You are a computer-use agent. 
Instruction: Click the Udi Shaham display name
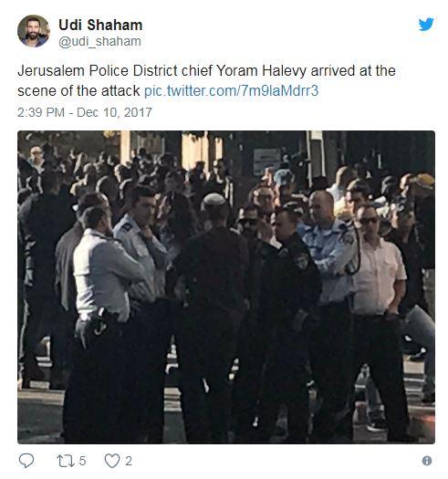pos(100,25)
